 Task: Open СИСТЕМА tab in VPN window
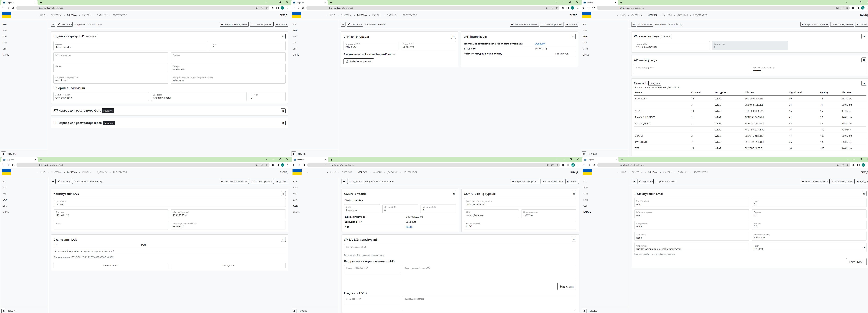(x=346, y=15)
